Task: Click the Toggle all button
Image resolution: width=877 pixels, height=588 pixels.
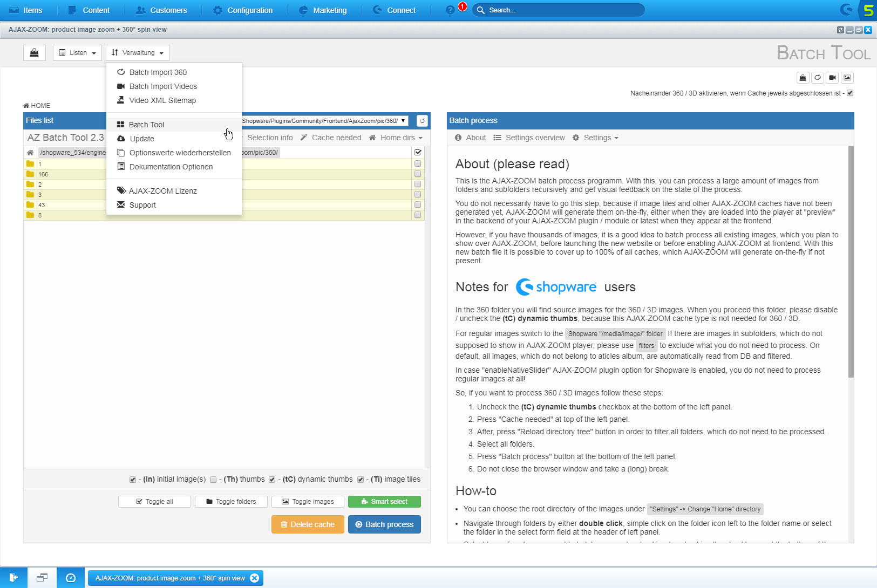Action: (x=154, y=502)
